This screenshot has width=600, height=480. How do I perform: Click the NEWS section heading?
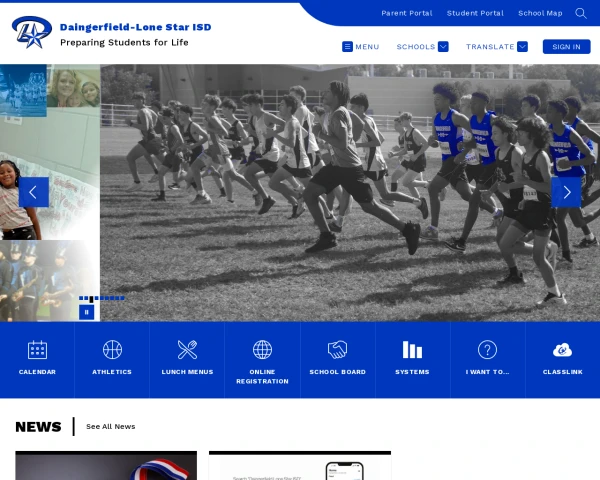click(x=38, y=426)
